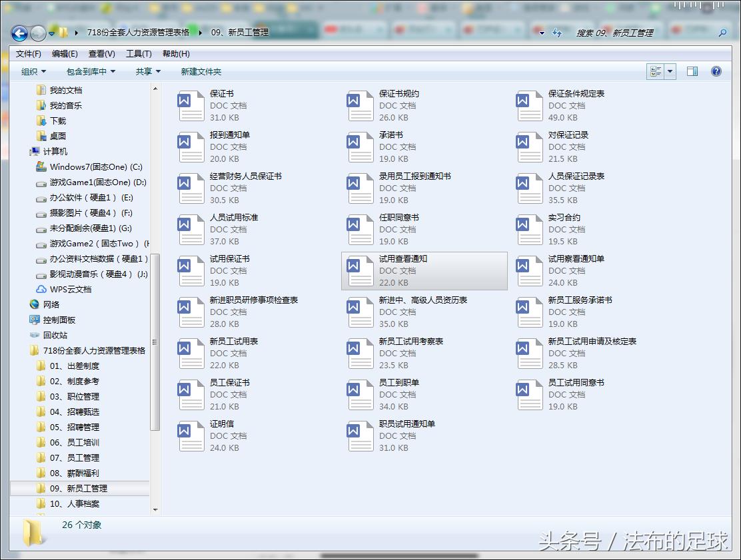Click the refresh icon in the address bar
741x560 pixels.
(x=556, y=33)
